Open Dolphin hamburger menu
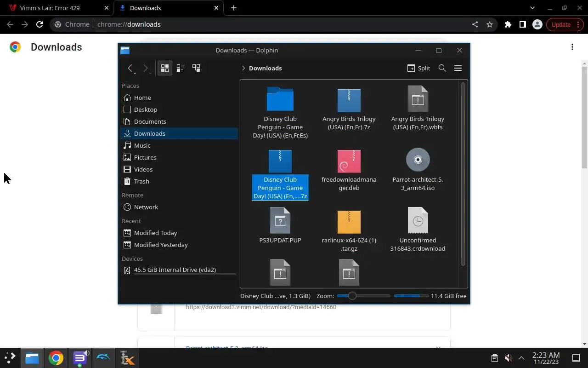The image size is (588, 368). click(458, 68)
